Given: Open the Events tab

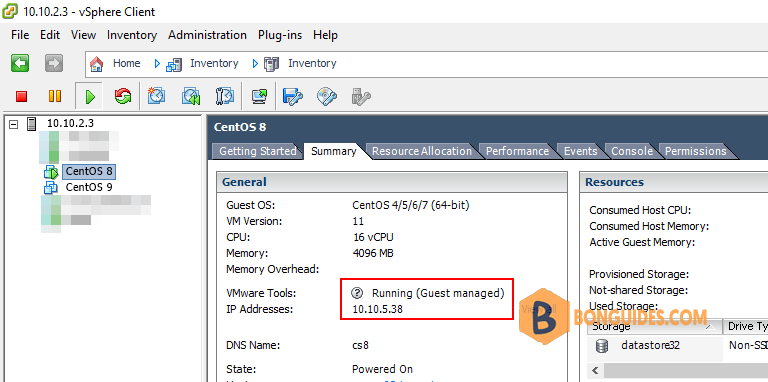Looking at the screenshot, I should point(580,151).
